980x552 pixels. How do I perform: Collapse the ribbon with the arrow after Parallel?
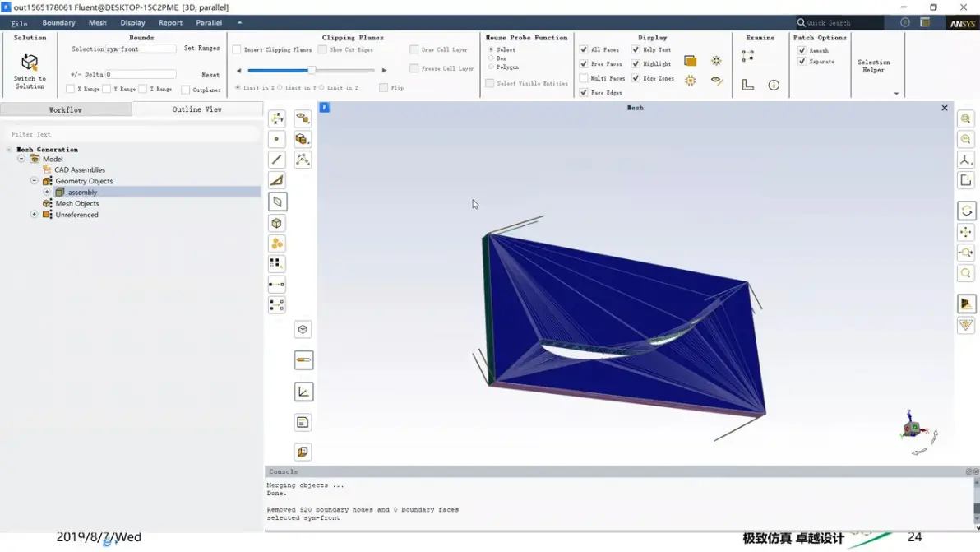click(x=239, y=22)
